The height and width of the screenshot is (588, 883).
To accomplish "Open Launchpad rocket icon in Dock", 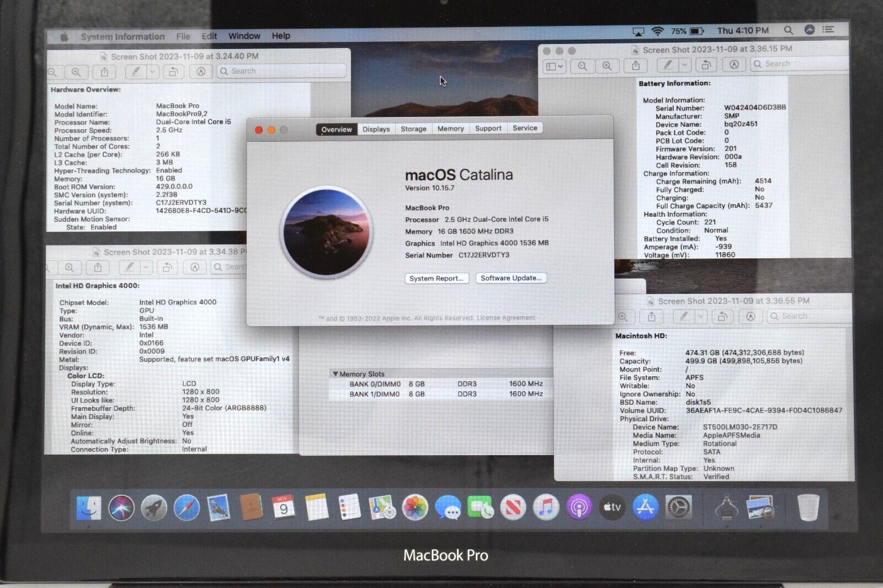I will [154, 507].
